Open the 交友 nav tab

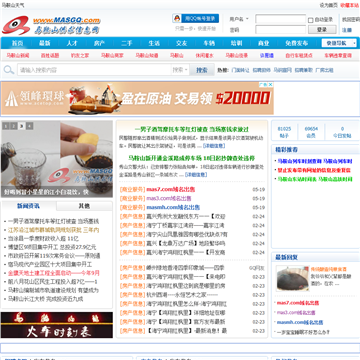click(182, 43)
